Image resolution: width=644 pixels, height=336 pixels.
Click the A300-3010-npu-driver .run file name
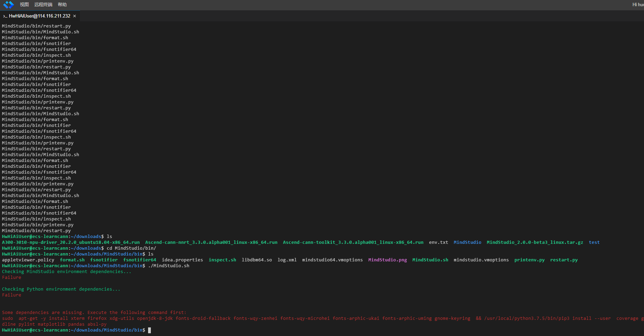(71, 242)
